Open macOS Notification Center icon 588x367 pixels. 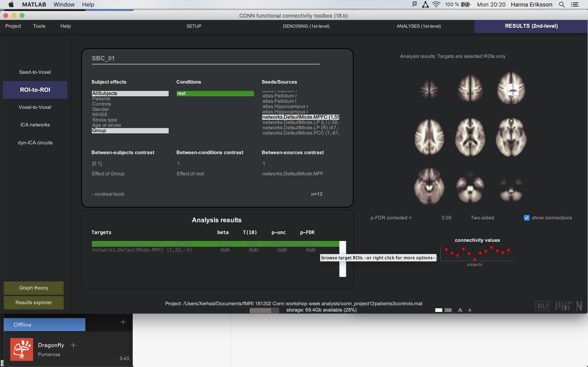(x=575, y=5)
